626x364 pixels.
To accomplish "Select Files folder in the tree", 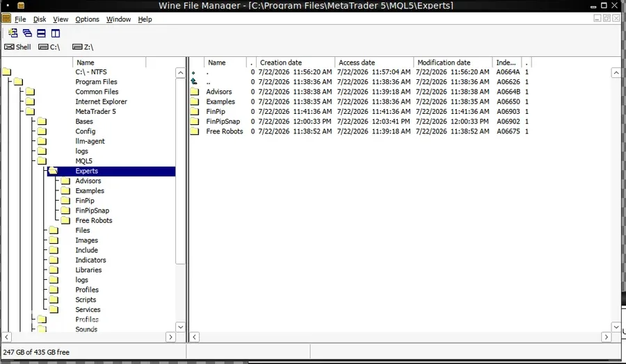I will point(83,231).
